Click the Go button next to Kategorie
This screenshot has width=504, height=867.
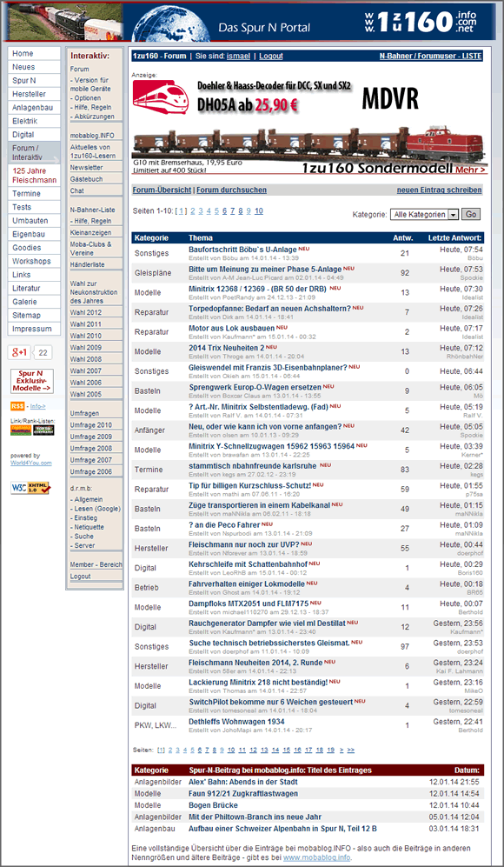point(471,215)
